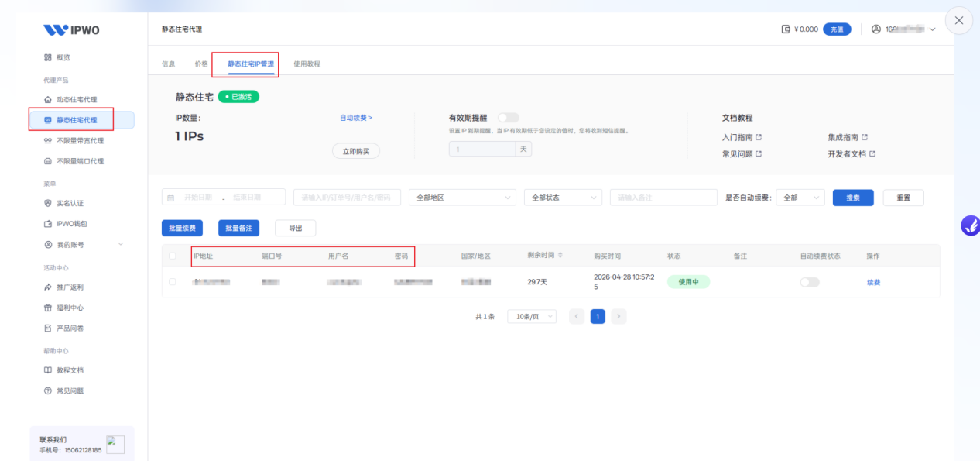Click the 立即购买 button
This screenshot has width=980, height=461.
tap(356, 151)
